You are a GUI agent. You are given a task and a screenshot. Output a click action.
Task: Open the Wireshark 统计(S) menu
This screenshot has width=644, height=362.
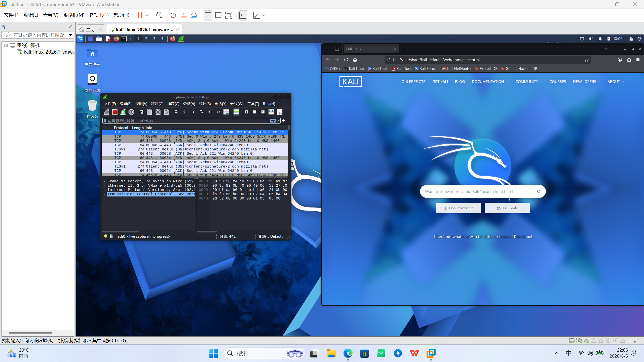205,104
